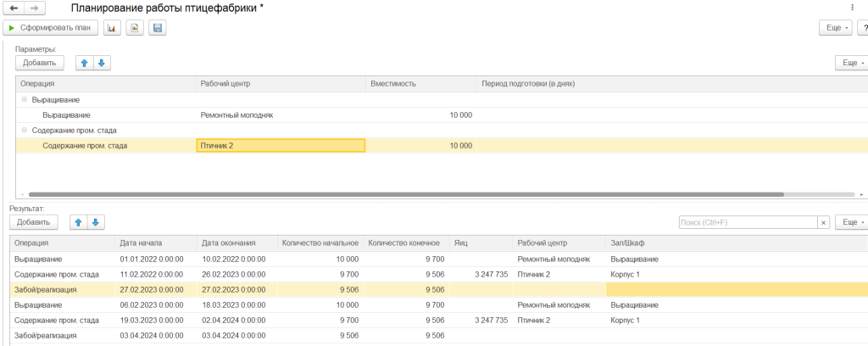The image size is (868, 346).
Task: Move result row up with arrow
Action: pyautogui.click(x=77, y=222)
